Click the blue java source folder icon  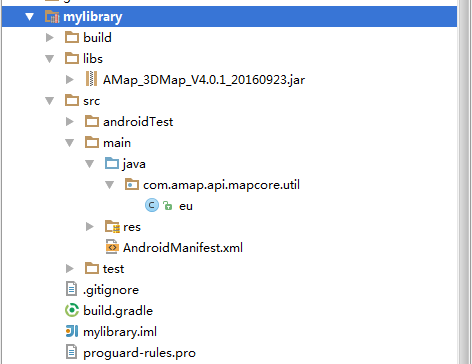coord(112,163)
